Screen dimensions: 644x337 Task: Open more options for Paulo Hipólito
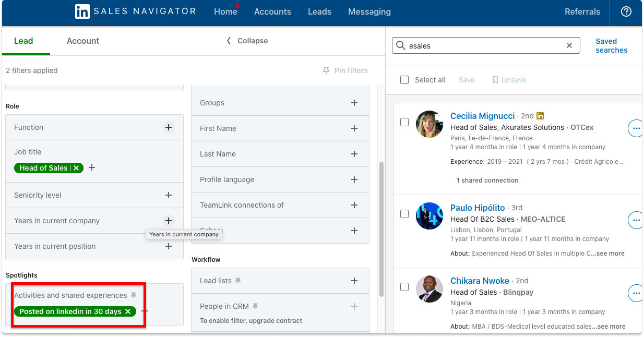pyautogui.click(x=636, y=220)
